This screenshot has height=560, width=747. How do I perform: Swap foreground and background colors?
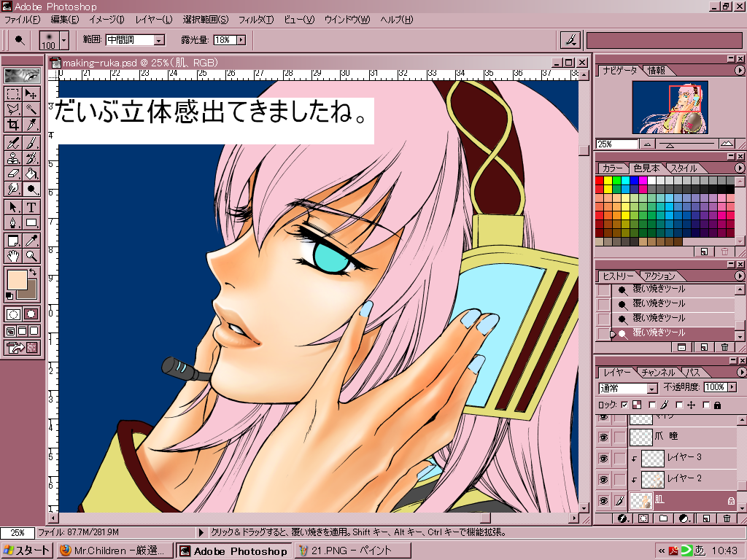33,273
